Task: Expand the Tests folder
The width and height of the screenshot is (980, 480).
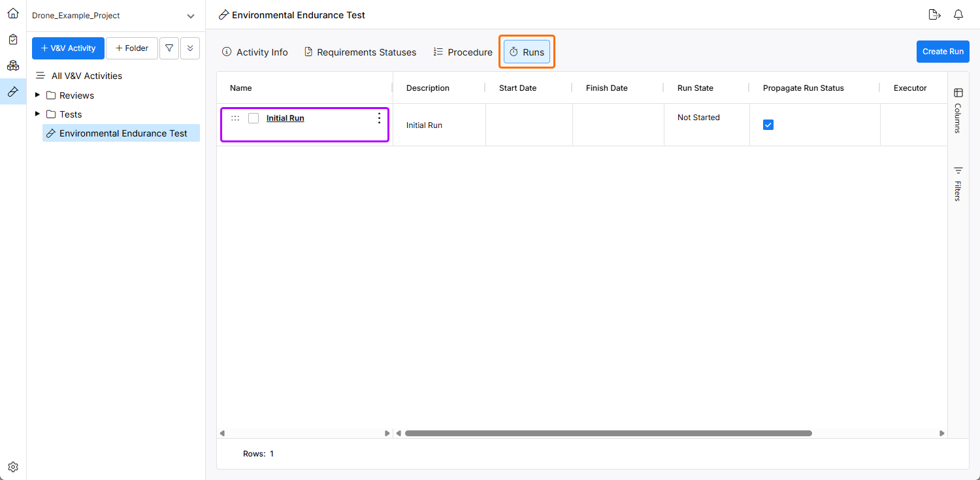Action: click(38, 114)
